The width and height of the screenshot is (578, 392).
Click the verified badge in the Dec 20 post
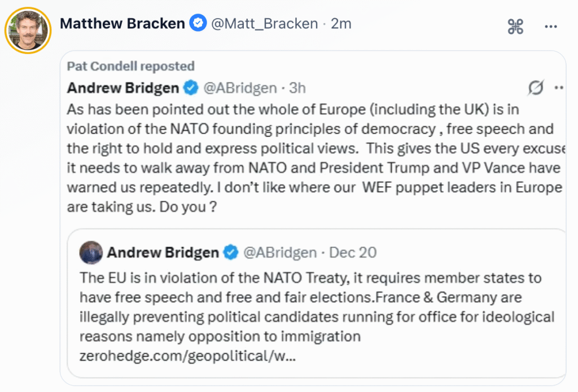231,252
